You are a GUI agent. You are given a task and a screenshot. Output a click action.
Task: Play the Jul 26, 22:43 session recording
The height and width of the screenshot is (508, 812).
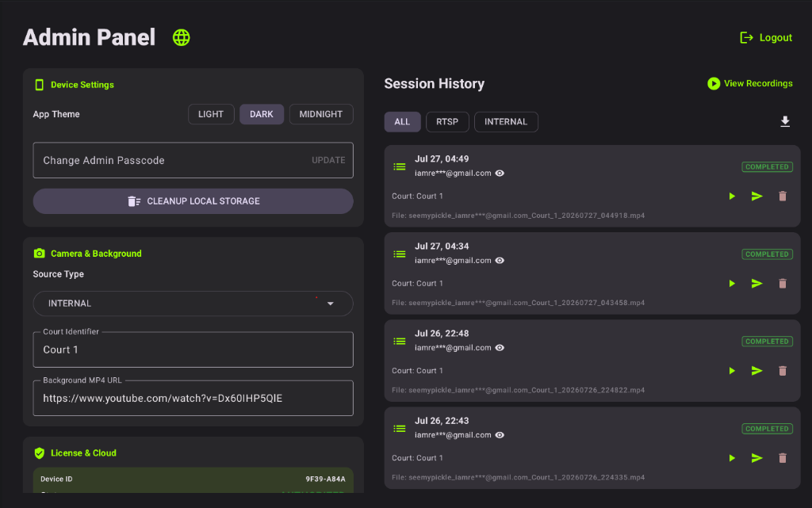tap(732, 458)
